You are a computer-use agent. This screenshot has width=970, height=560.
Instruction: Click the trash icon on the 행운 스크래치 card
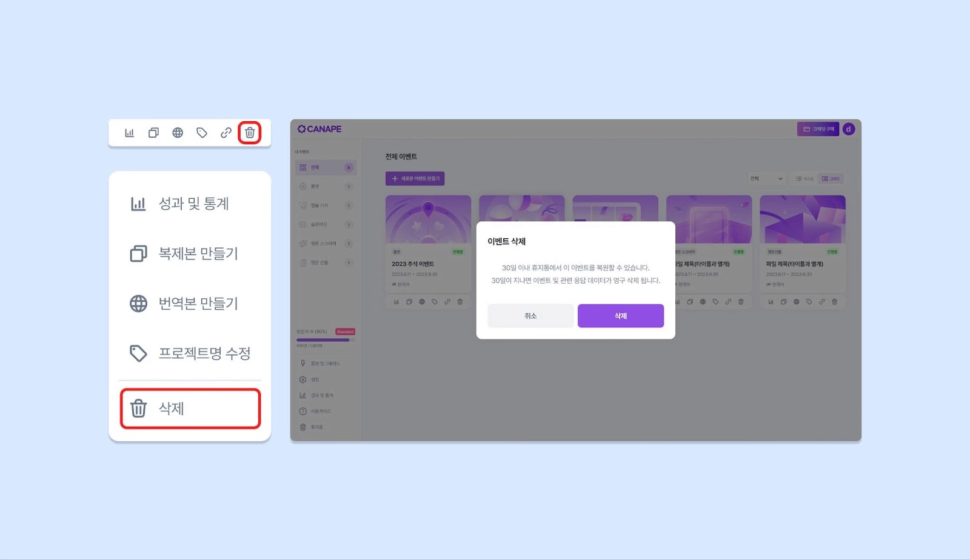(741, 302)
